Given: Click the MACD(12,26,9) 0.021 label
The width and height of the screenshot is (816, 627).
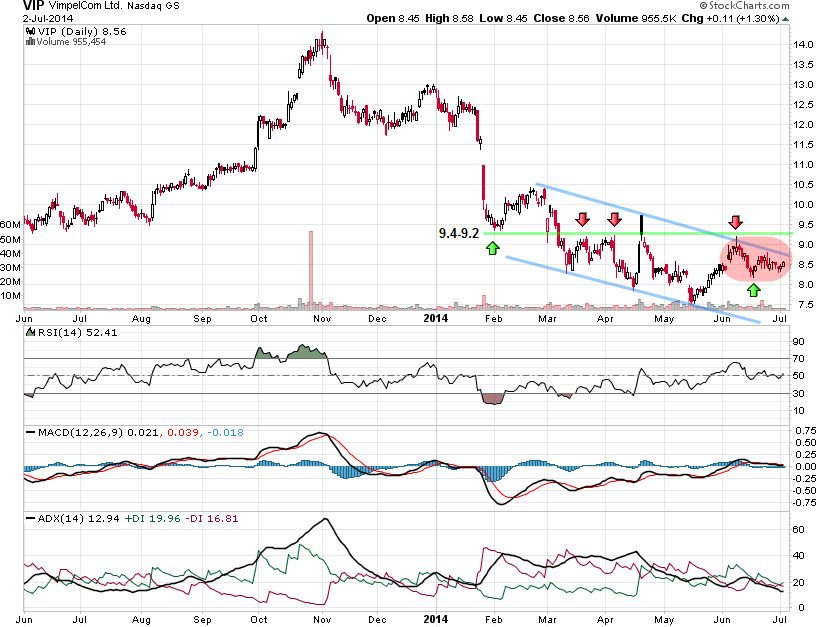Looking at the screenshot, I should click(98, 432).
